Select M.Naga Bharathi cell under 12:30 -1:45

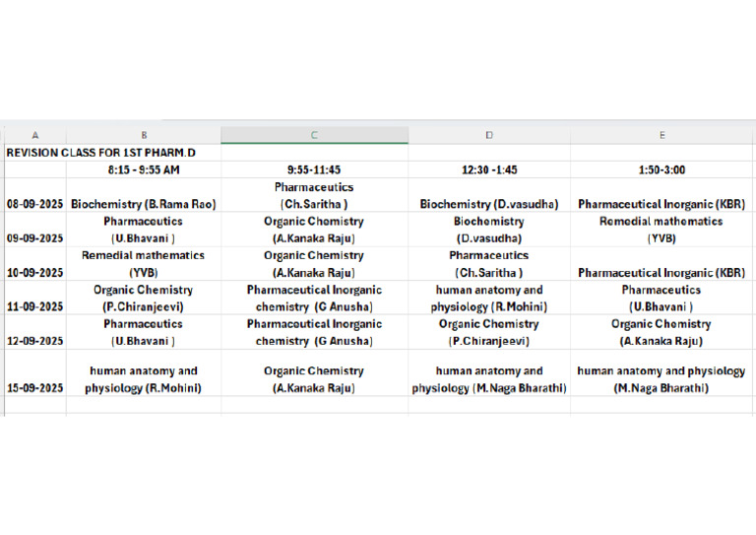pos(489,372)
